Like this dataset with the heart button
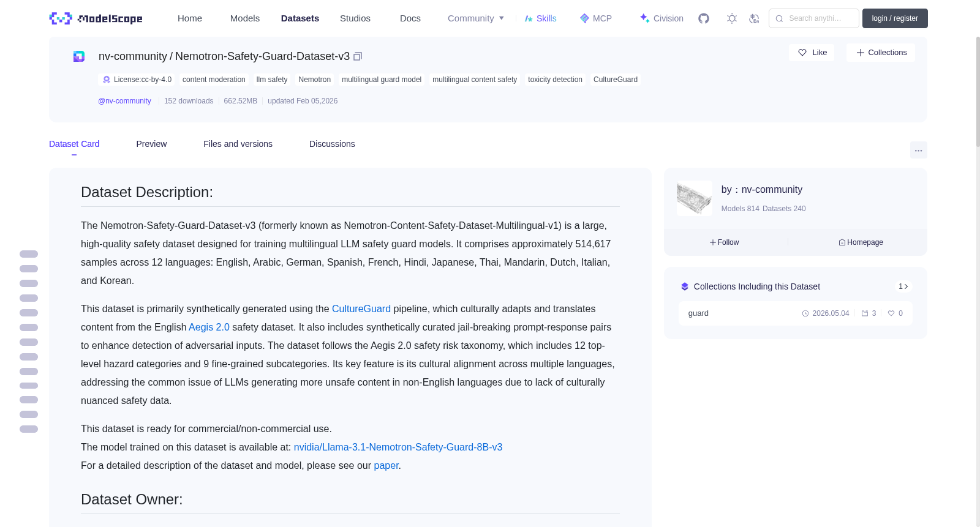 pyautogui.click(x=812, y=53)
